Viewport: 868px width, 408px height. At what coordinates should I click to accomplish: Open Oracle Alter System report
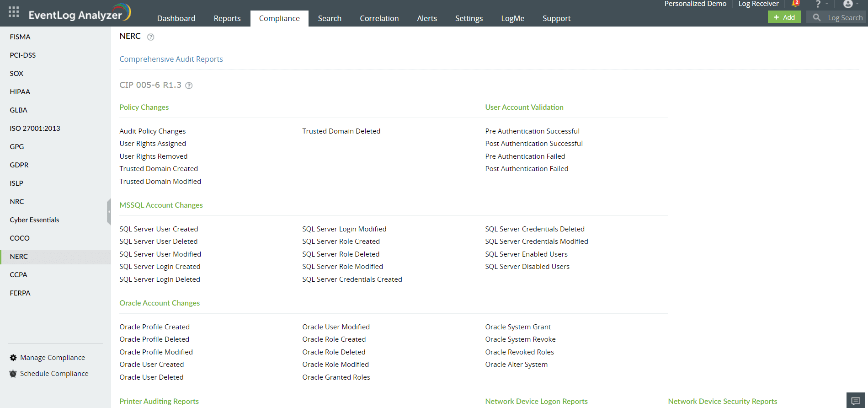click(516, 365)
